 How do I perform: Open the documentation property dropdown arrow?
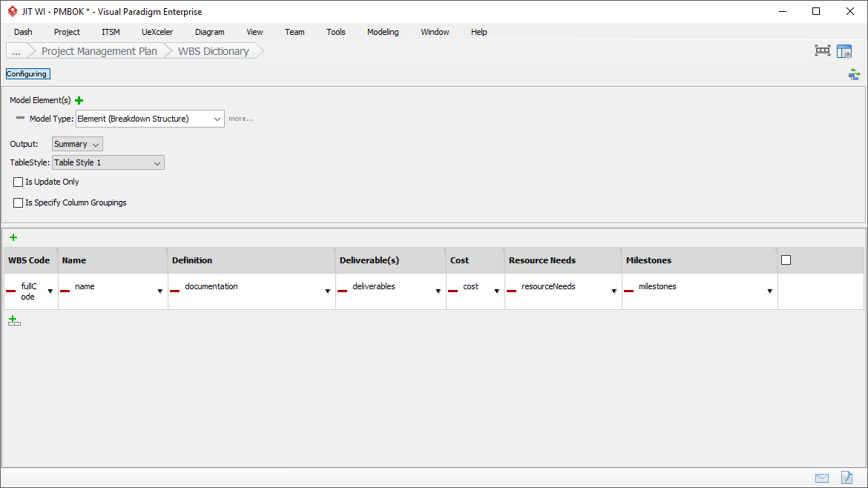328,291
